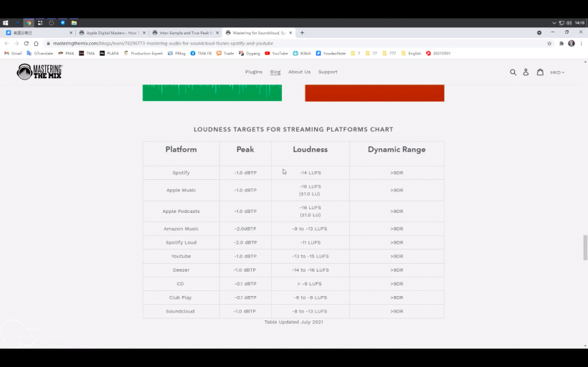Image resolution: width=588 pixels, height=367 pixels.
Task: Open the shopping cart icon
Action: coord(540,72)
